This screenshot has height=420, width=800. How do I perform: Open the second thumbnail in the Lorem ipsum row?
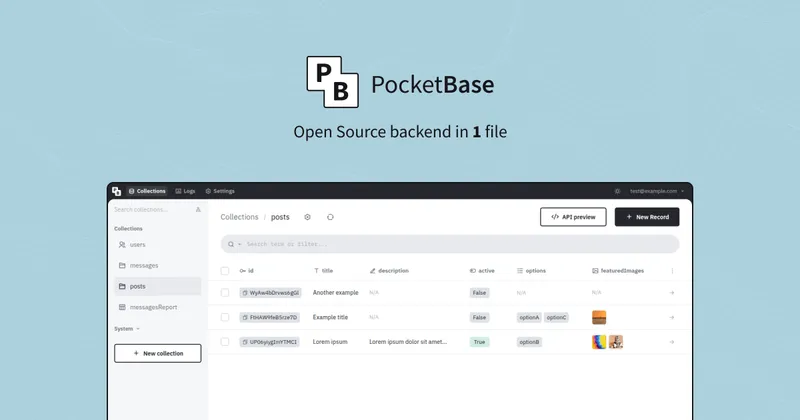(x=616, y=341)
